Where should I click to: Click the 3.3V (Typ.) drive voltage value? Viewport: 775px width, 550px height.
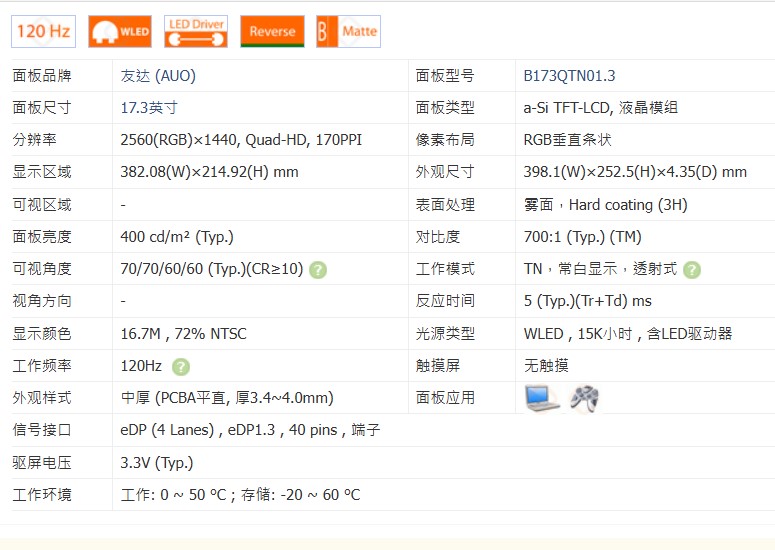coord(157,462)
